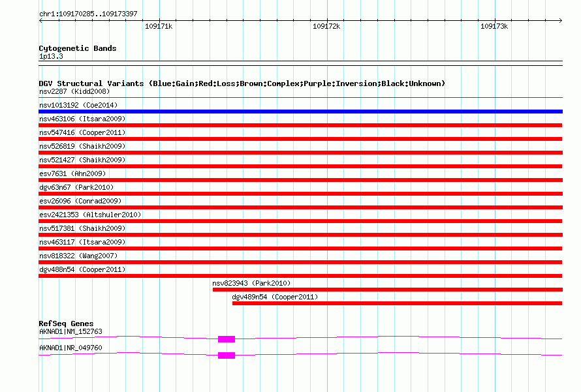This screenshot has width=581, height=392.
Task: Open variant nsv463106 (Itsara2009)
Action: (82, 119)
